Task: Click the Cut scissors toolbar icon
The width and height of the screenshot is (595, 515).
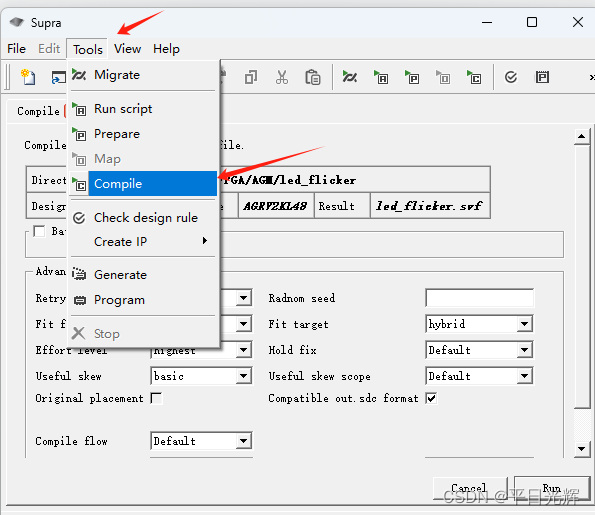Action: pos(282,77)
